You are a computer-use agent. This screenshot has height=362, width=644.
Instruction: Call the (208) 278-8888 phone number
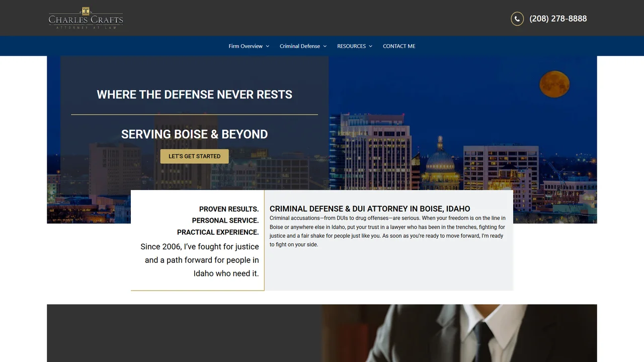[558, 19]
